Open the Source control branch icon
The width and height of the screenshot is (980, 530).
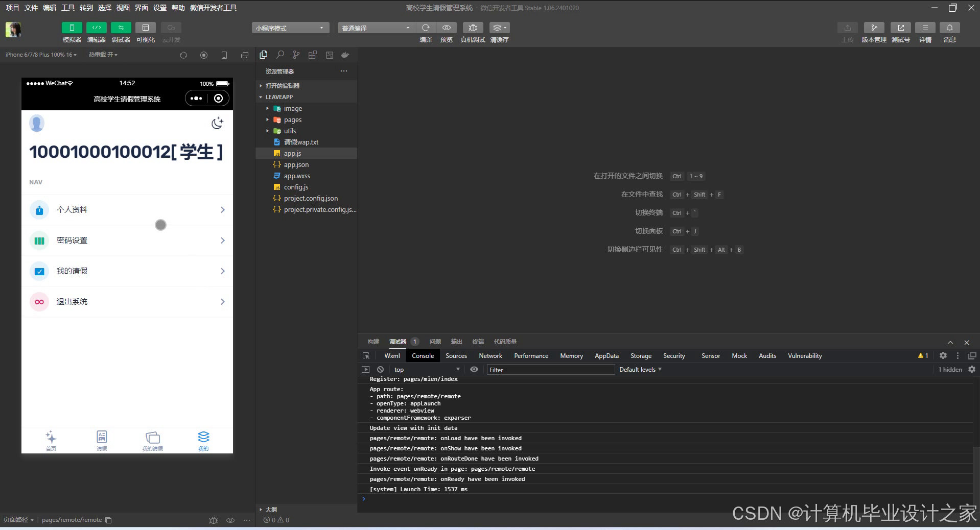coord(296,55)
